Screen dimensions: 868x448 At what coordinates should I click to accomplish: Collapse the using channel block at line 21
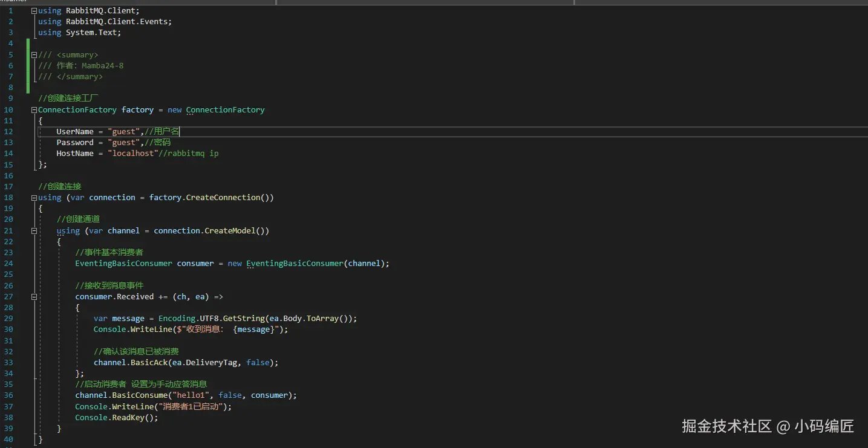(34, 230)
